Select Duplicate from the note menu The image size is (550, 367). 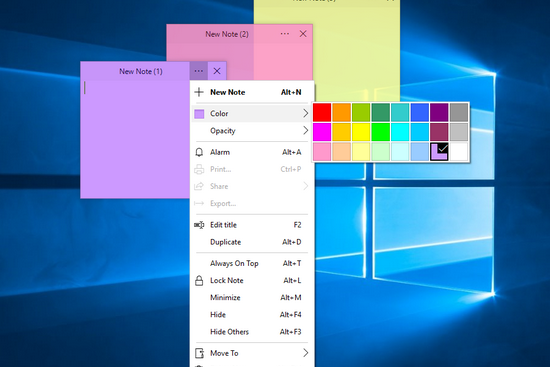(x=251, y=242)
